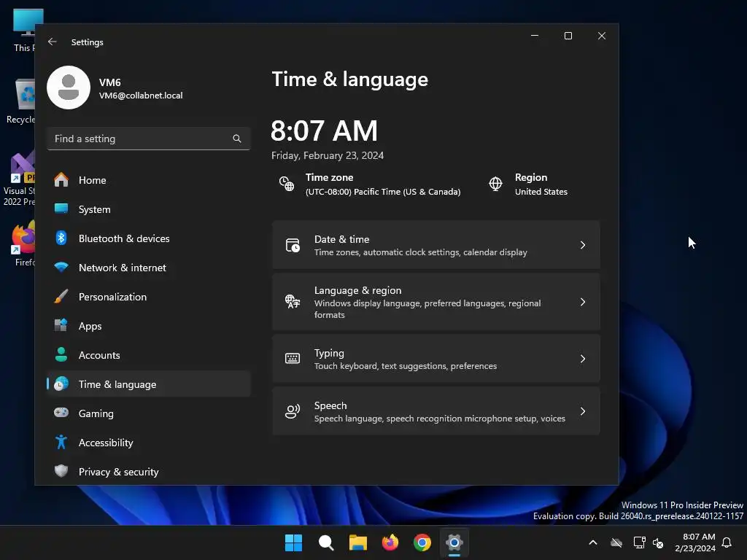Open Speech settings card
Screen dimensions: 747x560
point(436,411)
